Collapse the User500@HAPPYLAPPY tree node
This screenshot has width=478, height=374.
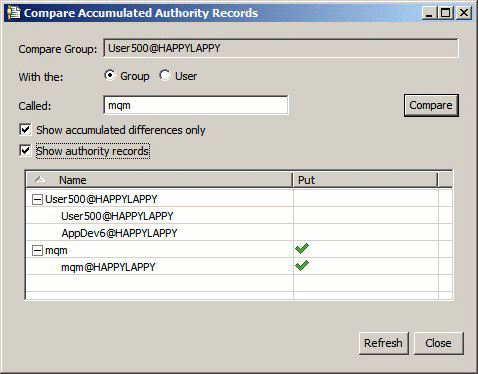[37, 199]
